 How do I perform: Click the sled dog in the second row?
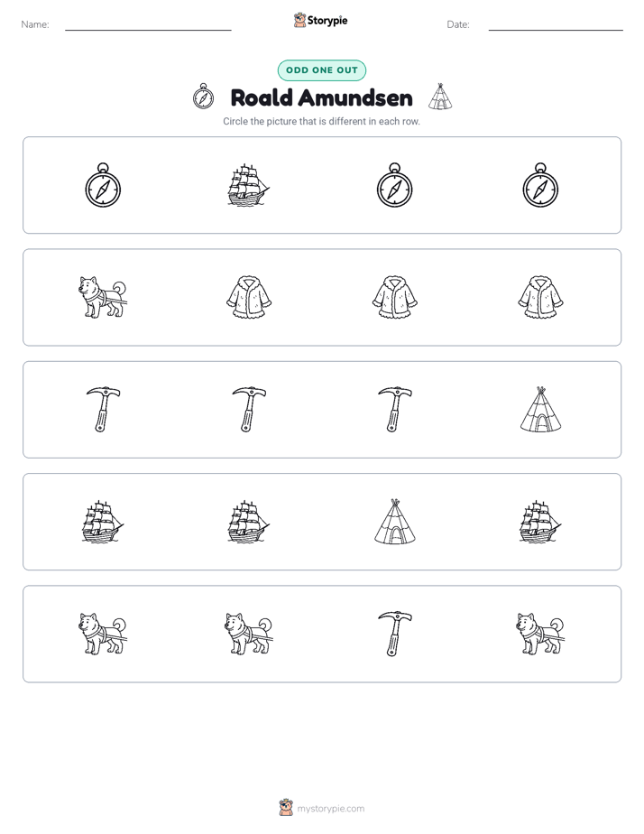(103, 297)
